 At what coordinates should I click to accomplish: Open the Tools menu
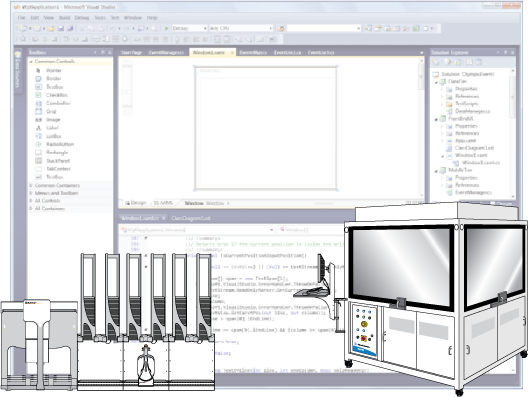[x=100, y=18]
